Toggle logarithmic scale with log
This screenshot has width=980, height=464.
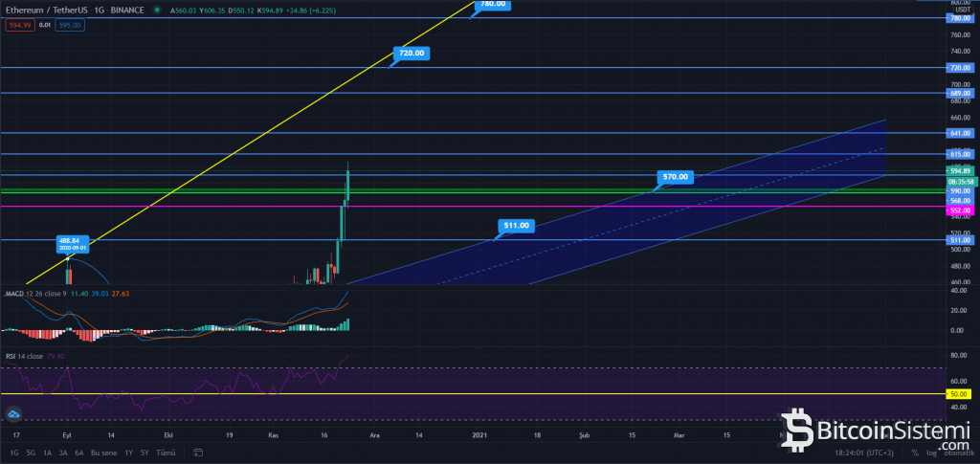pyautogui.click(x=933, y=452)
